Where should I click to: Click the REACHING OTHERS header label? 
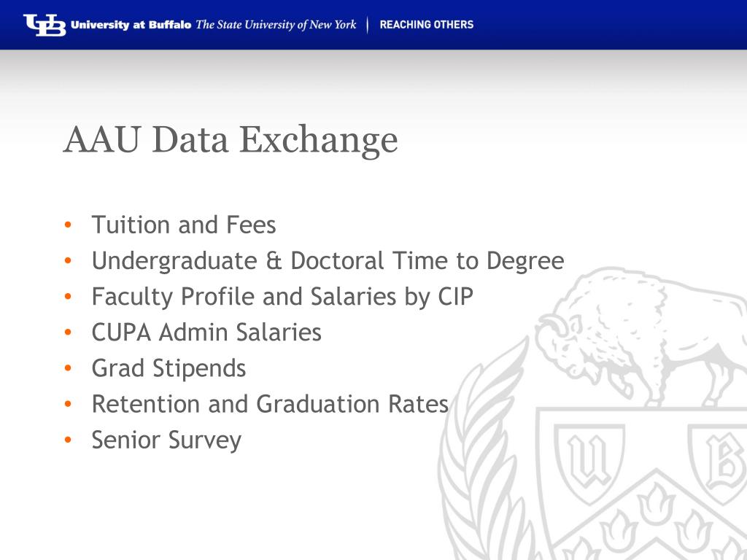pos(426,25)
